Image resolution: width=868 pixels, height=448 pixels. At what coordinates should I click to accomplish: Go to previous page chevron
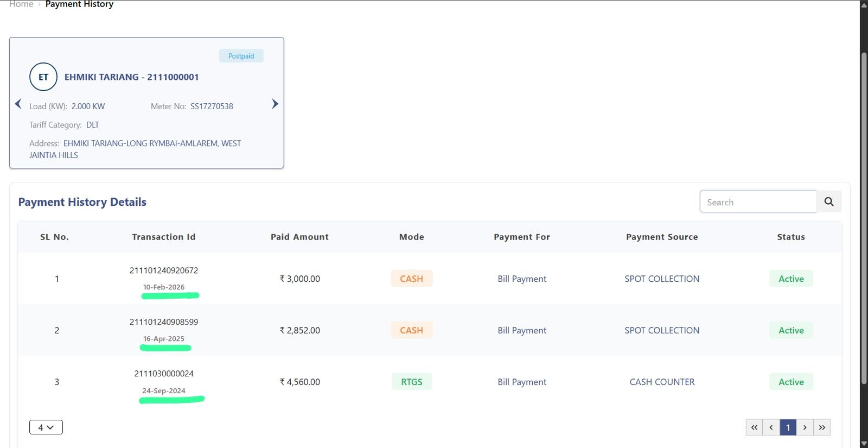pyautogui.click(x=771, y=427)
